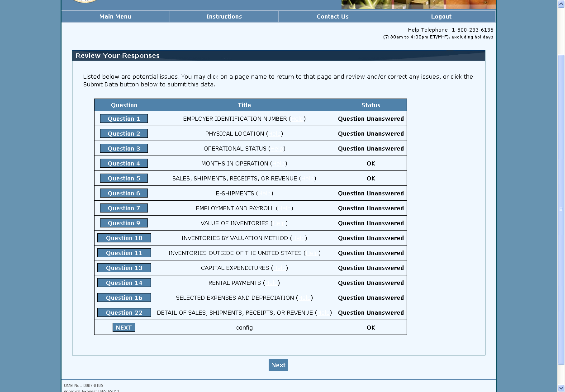Click the vertical scrollbar thumb
This screenshot has height=392, width=565.
(x=561, y=209)
